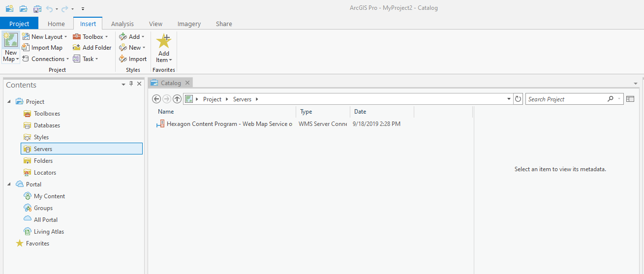
Task: Click the up one level arrow
Action: [177, 99]
